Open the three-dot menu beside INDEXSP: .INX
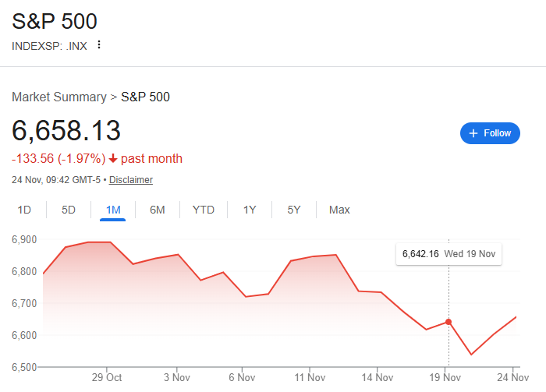This screenshot has height=392, width=546. (98, 44)
